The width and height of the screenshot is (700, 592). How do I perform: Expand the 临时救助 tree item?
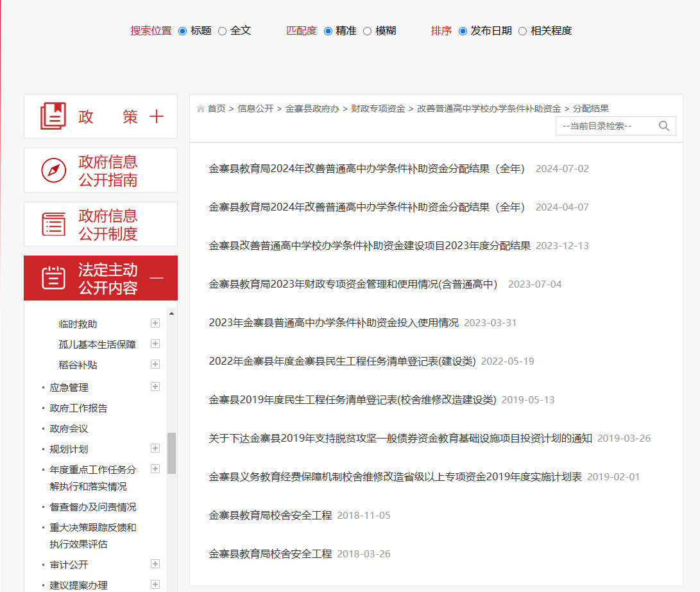tap(155, 323)
